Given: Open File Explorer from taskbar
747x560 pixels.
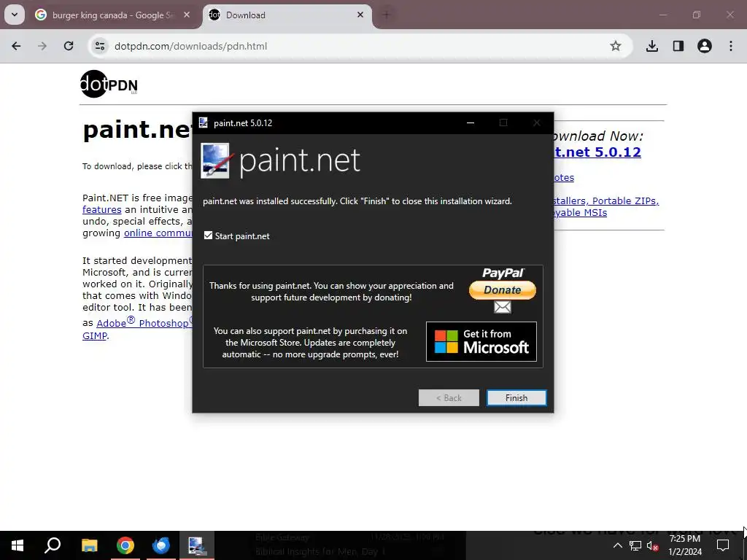Looking at the screenshot, I should coord(89,545).
